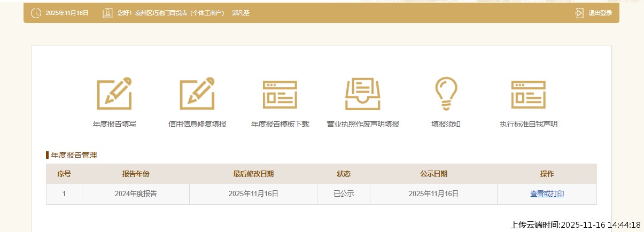Click the clock icon beside the date
The image size is (644, 232).
click(x=36, y=13)
